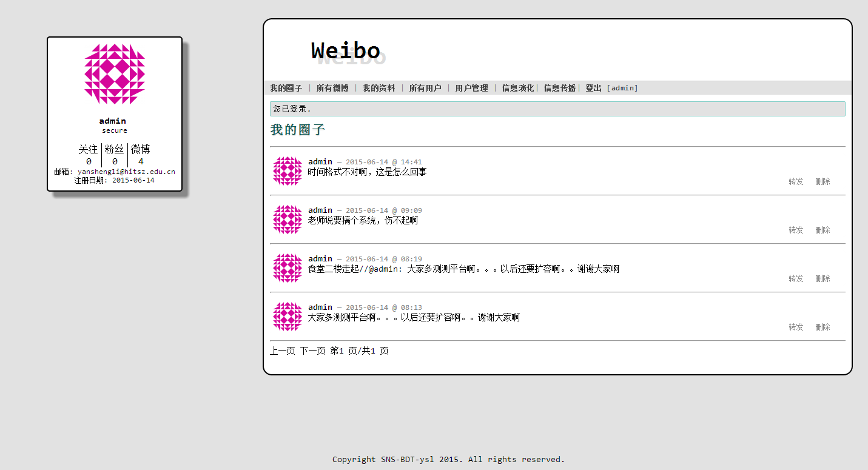Click admin author name on 09:09 post
This screenshot has width=868, height=470.
coord(320,210)
